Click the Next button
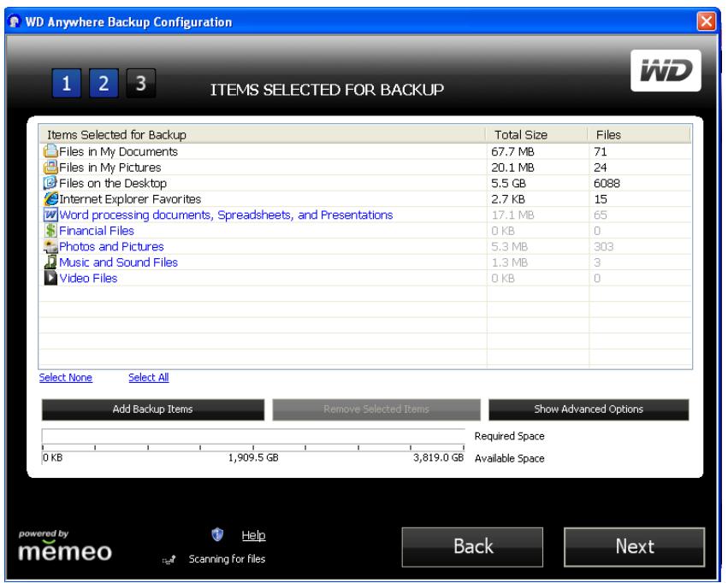This screenshot has width=728, height=583. pos(634,547)
